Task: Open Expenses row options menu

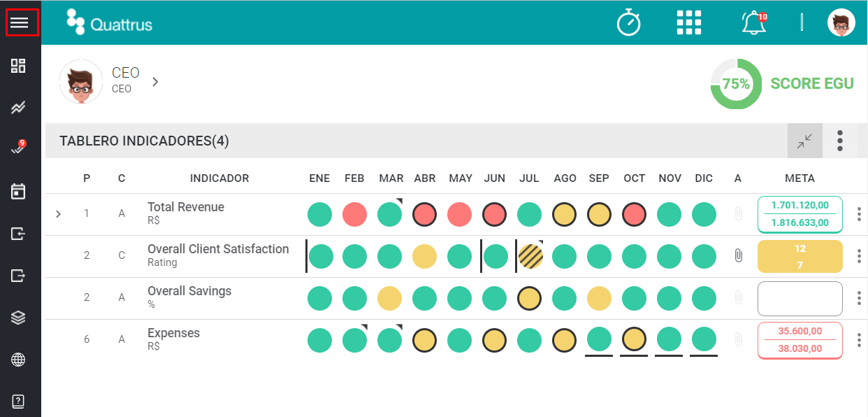Action: (859, 341)
